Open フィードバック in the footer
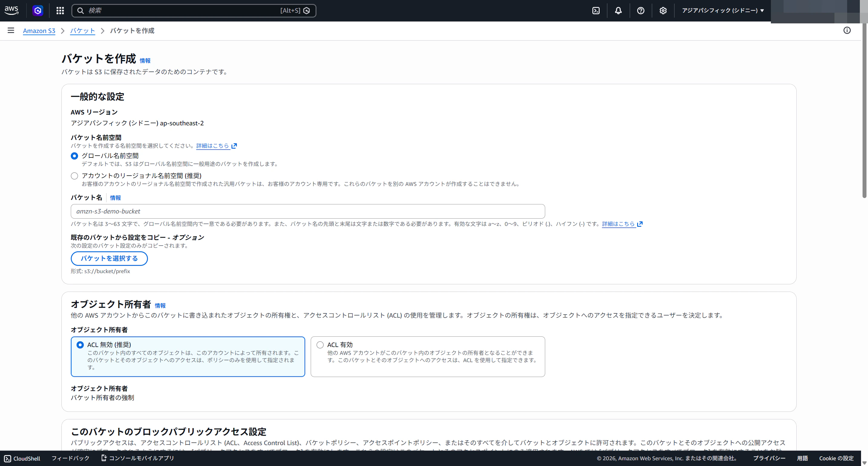Viewport: 868px width, 466px height. click(70, 458)
